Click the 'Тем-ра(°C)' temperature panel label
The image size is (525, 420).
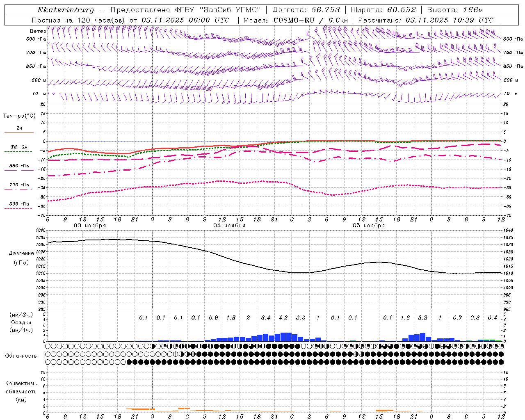[x=19, y=116]
